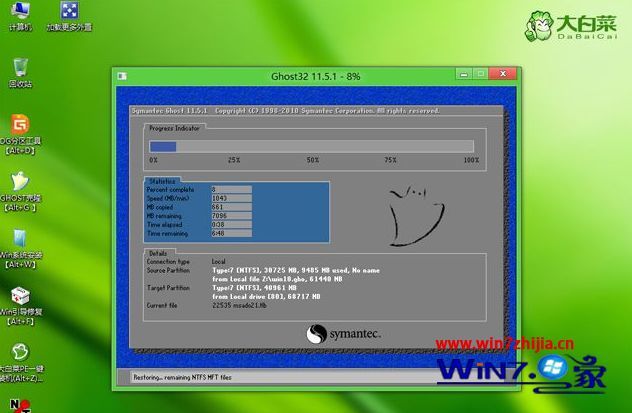Click the 50% progress scale label
Image resolution: width=632 pixels, height=413 pixels.
pos(313,160)
